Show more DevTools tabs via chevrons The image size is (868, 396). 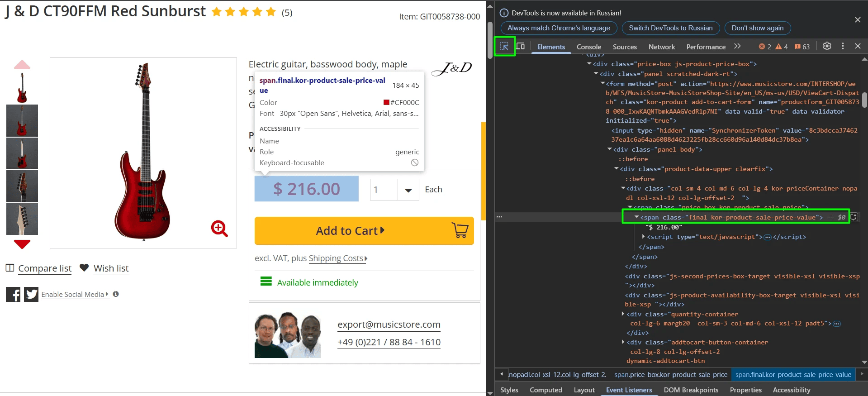[738, 46]
